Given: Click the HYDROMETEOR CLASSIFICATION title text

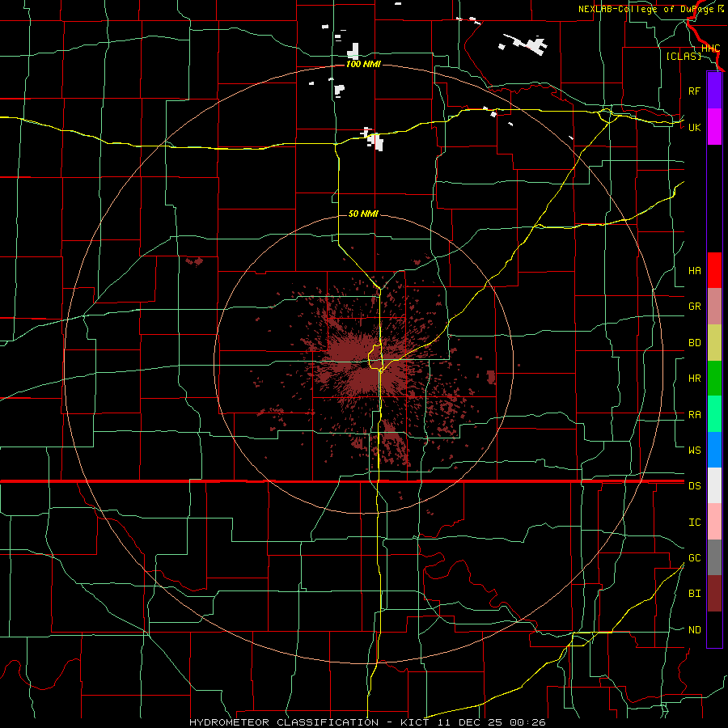Looking at the screenshot, I should coord(284,722).
